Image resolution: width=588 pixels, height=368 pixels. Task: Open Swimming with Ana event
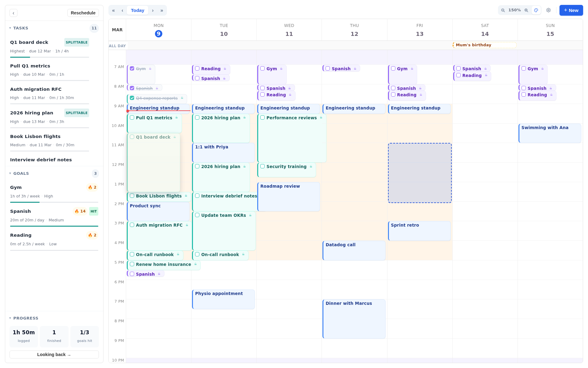[550, 133]
